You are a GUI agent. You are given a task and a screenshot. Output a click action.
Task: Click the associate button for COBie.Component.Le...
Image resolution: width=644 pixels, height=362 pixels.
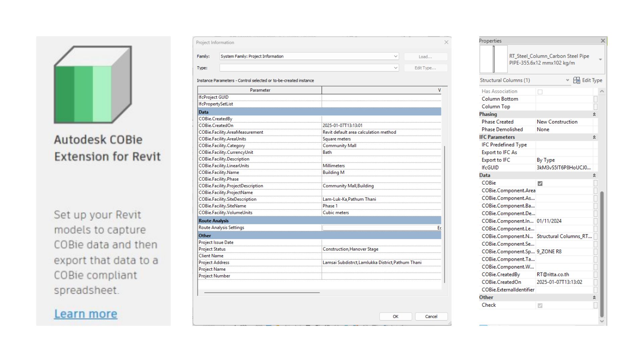point(595,229)
